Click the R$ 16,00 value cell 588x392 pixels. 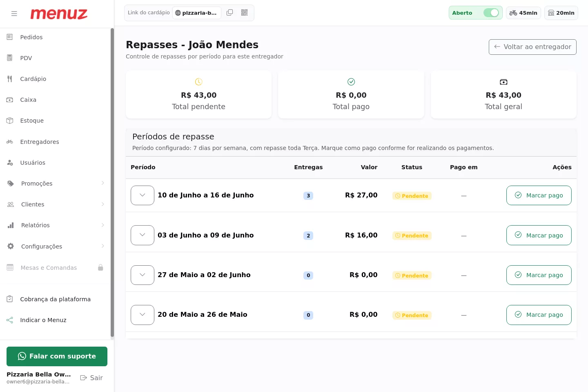coord(361,235)
